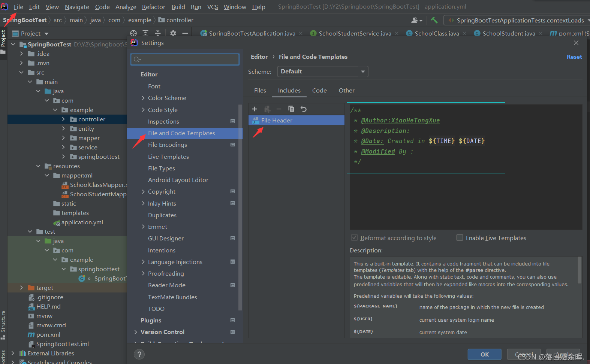Select pom.xml in project tree
The width and height of the screenshot is (590, 364).
pos(48,334)
